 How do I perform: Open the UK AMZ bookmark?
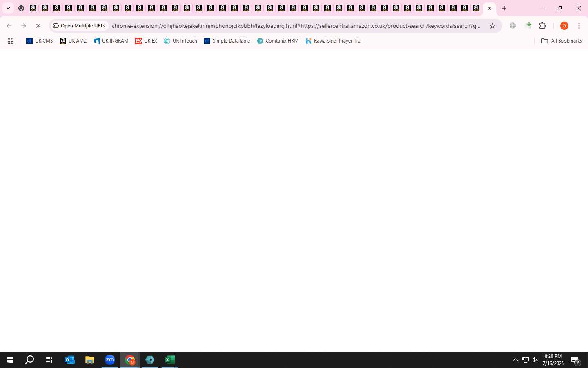(x=73, y=41)
